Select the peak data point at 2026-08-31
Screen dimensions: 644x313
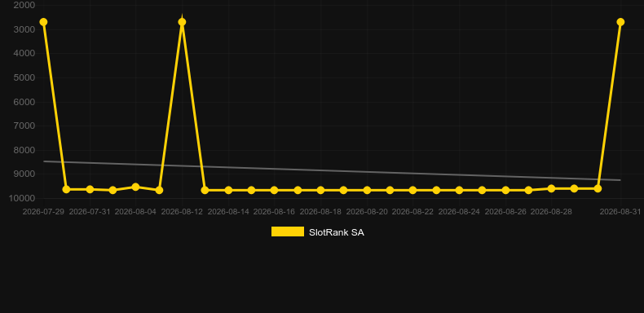(620, 22)
